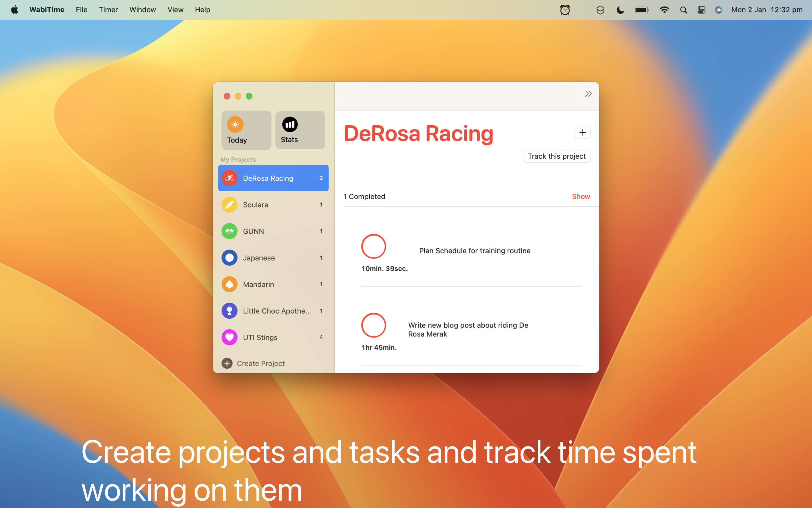Minimize the WabiTime window with yellow button

click(238, 97)
